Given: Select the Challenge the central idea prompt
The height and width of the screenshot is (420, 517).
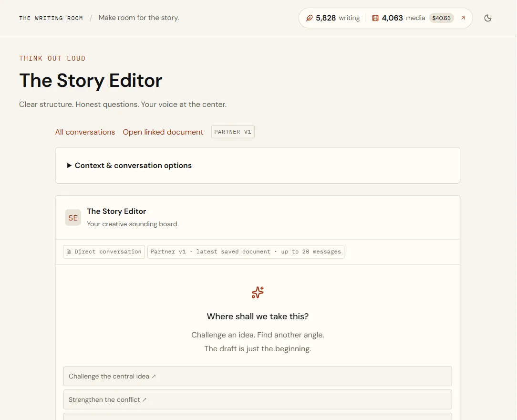Looking at the screenshot, I should pyautogui.click(x=258, y=376).
